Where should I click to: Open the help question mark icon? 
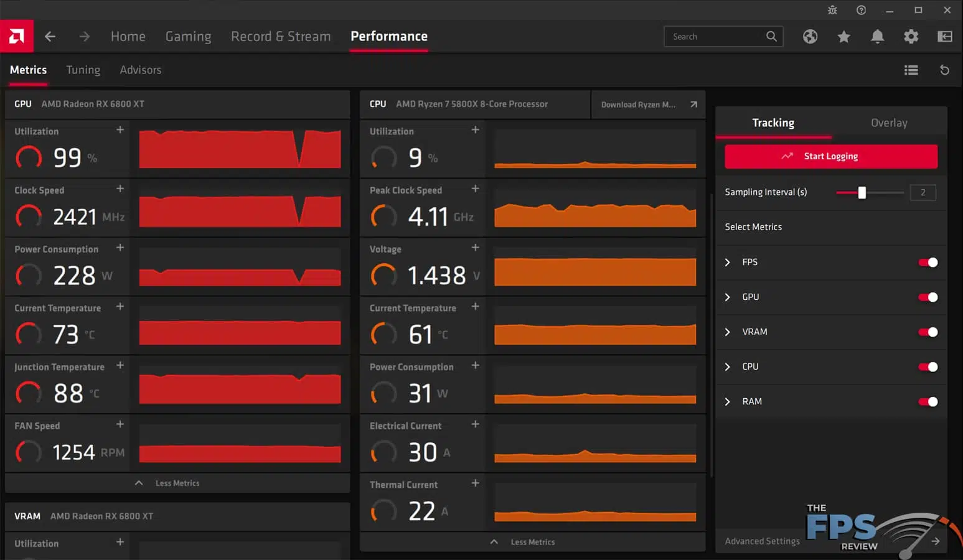861,10
